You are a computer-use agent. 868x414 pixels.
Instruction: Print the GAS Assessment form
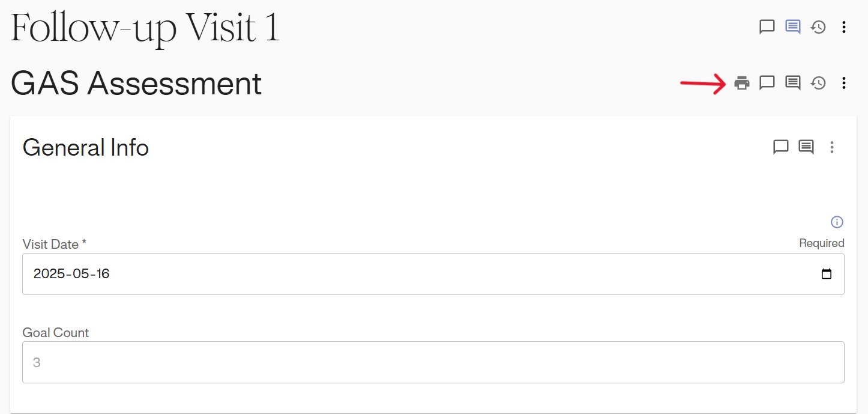pos(742,83)
